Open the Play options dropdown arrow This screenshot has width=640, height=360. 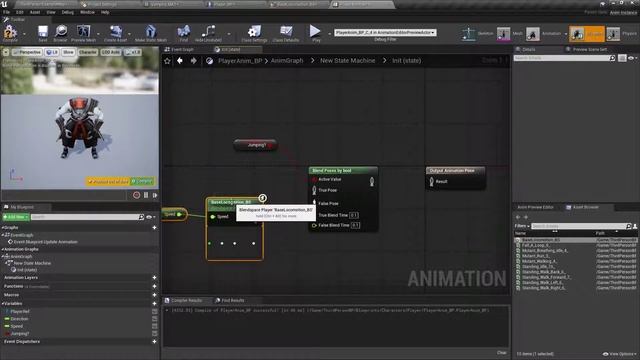329,34
